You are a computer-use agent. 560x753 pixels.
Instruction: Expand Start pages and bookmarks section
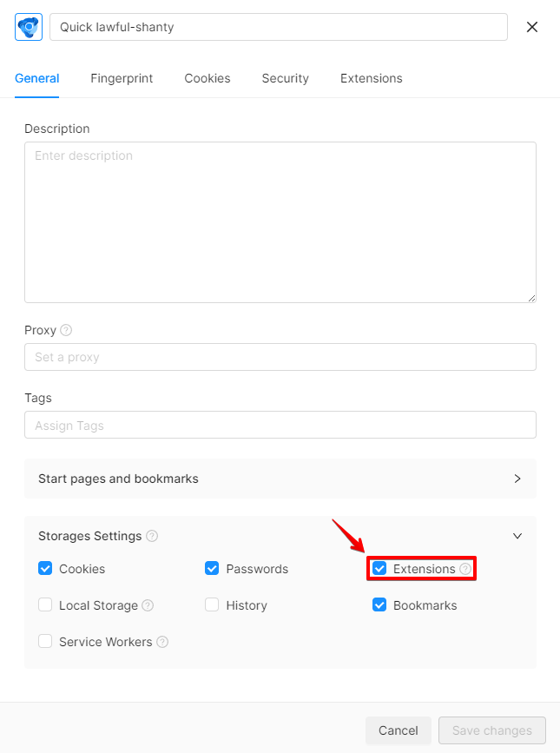(x=280, y=479)
